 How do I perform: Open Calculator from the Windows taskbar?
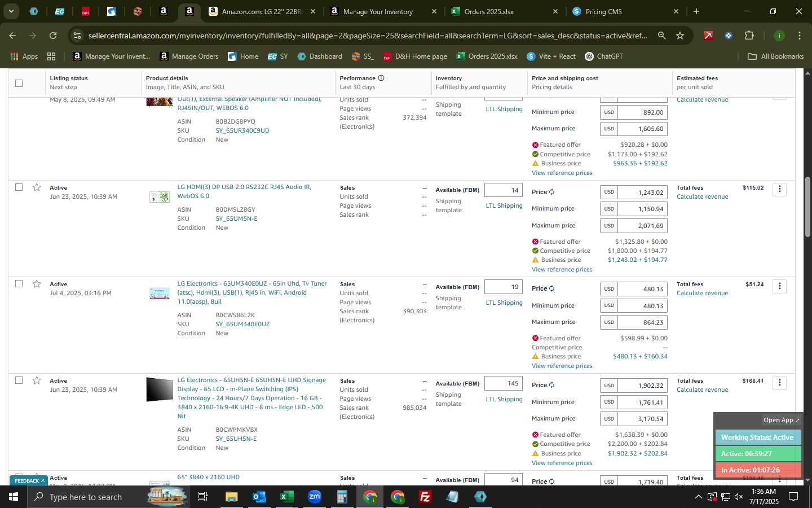tap(342, 497)
